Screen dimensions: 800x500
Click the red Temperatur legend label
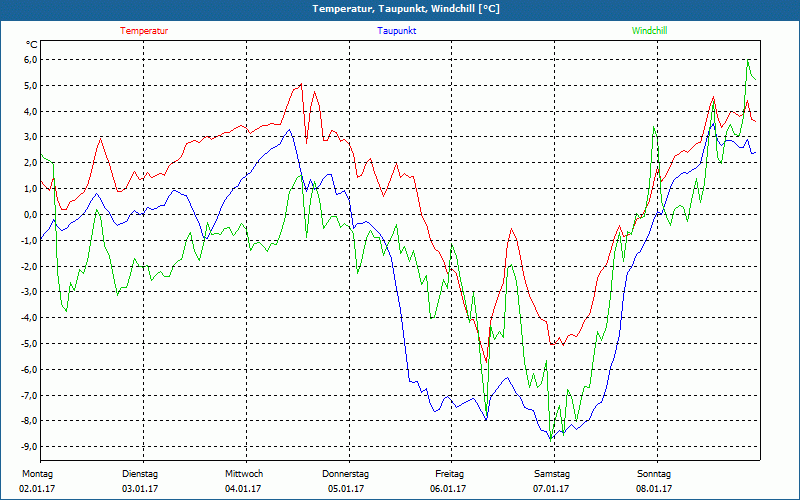[x=144, y=31]
